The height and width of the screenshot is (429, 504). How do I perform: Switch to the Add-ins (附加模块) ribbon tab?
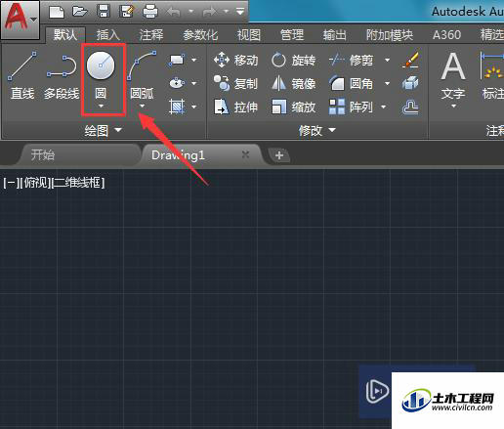tap(389, 34)
